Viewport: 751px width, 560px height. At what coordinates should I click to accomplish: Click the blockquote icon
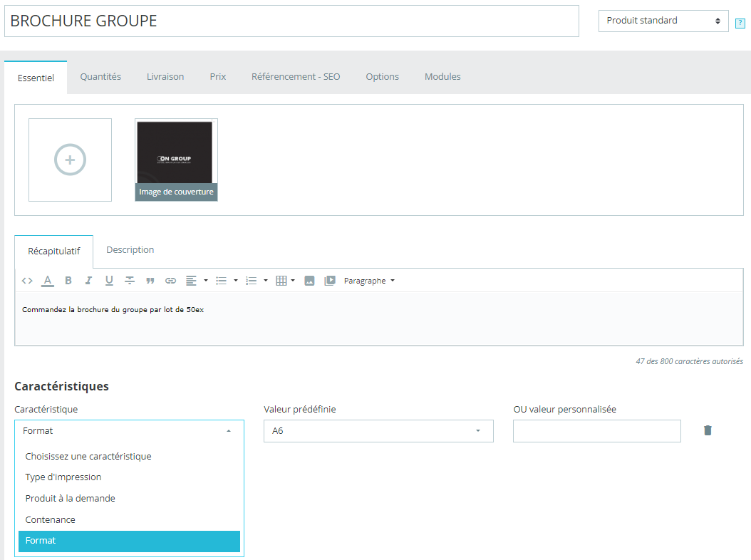click(150, 281)
